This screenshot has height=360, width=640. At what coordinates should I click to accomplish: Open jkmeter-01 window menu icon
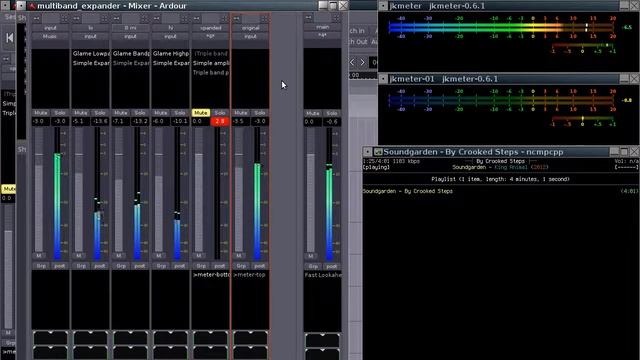(x=383, y=79)
